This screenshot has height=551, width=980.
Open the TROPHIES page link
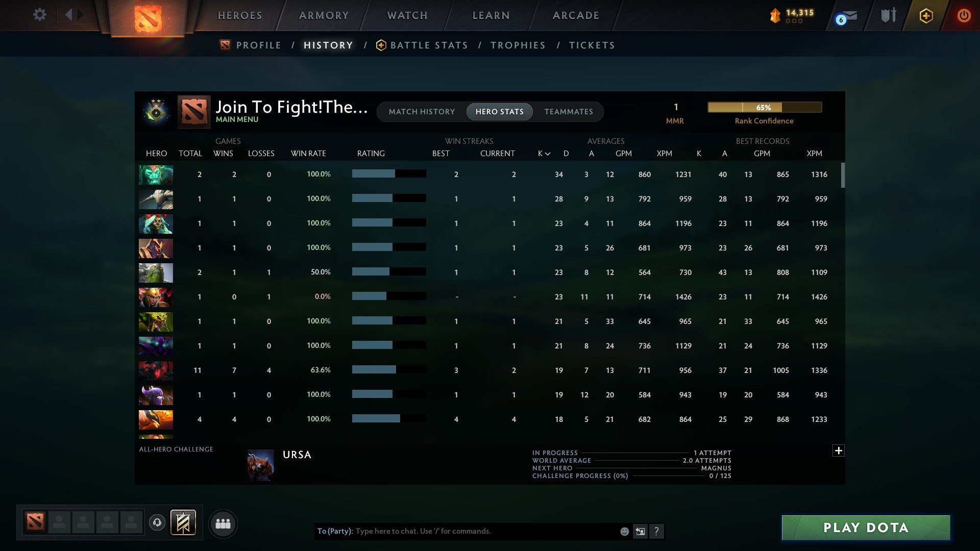click(x=518, y=45)
